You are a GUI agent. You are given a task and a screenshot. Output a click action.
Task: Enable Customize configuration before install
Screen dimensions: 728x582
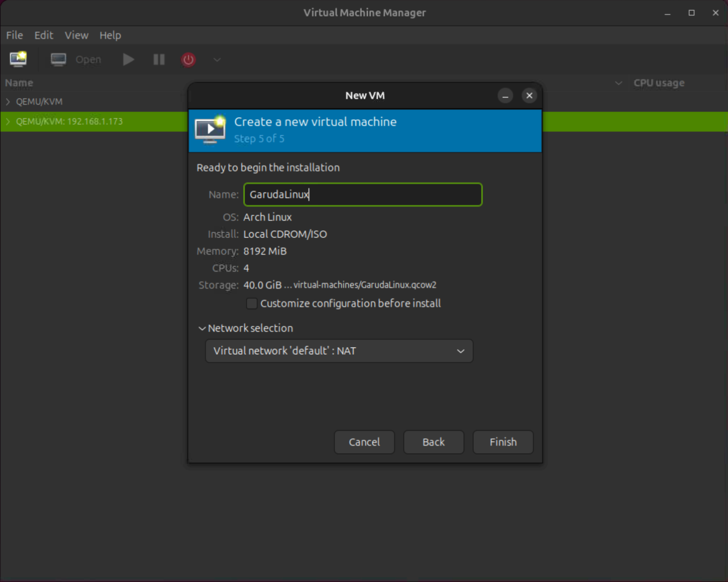tap(252, 303)
